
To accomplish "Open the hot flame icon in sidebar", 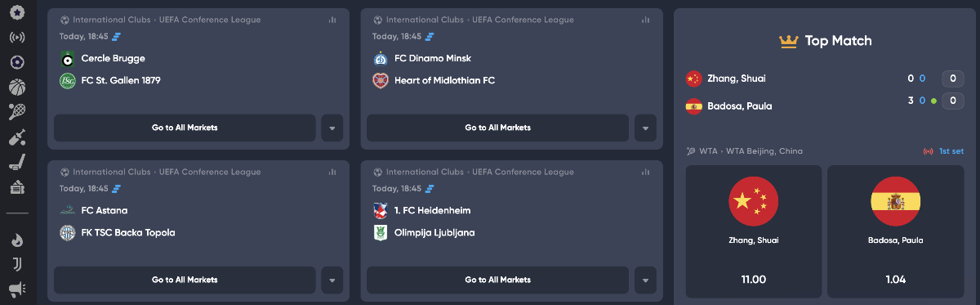I will coord(17,240).
